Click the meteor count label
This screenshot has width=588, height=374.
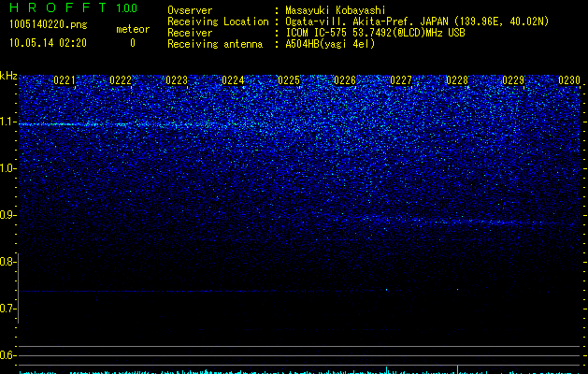tap(133, 29)
